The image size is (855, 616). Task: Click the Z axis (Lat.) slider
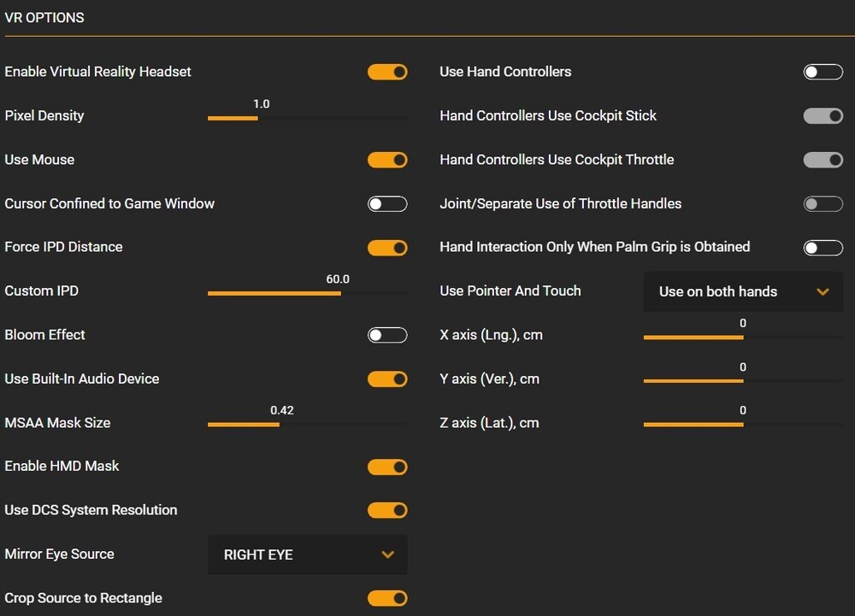[x=742, y=425]
